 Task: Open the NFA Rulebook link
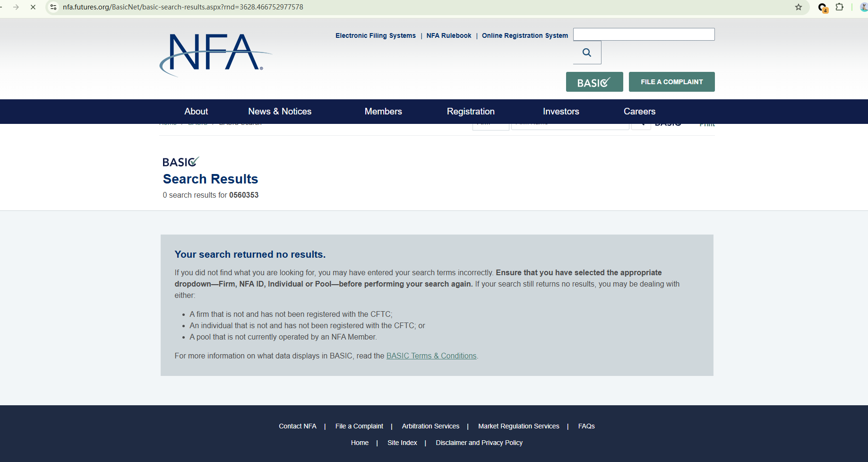(449, 35)
